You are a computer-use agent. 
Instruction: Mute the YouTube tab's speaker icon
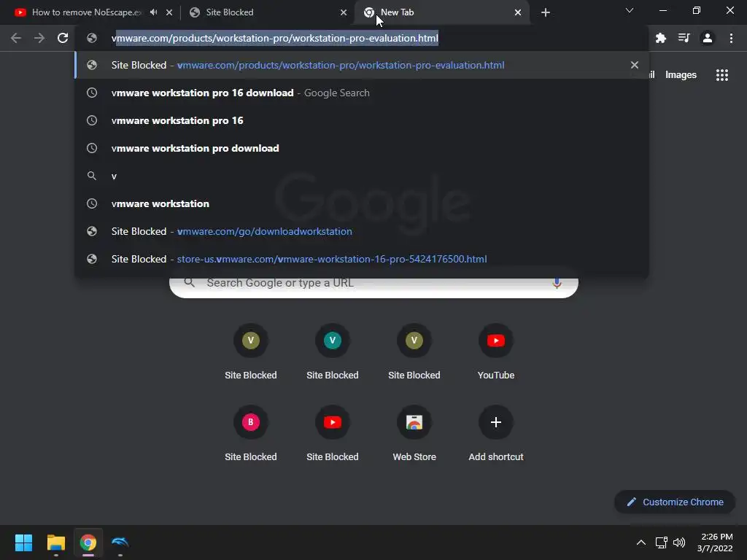pyautogui.click(x=153, y=12)
